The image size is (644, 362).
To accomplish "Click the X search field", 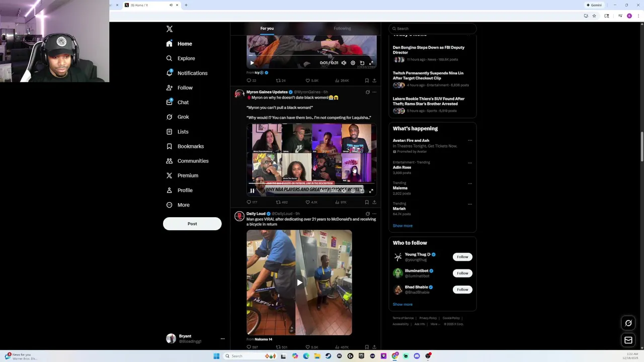I will 433,29.
